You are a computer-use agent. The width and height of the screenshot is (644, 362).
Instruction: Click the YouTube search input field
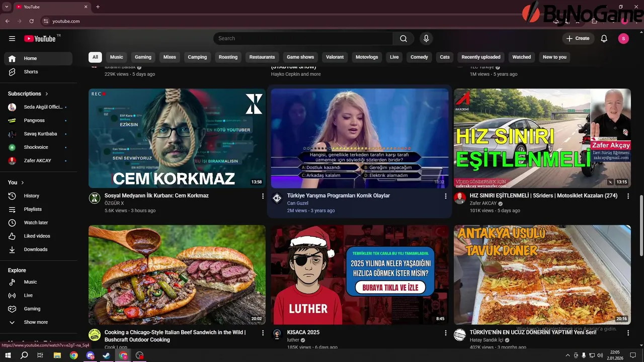tap(303, 39)
